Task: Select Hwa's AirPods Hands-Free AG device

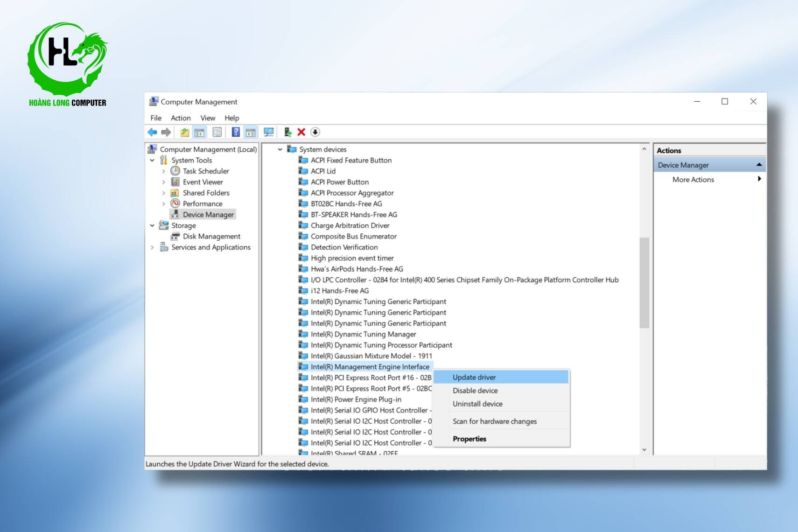Action: [357, 269]
